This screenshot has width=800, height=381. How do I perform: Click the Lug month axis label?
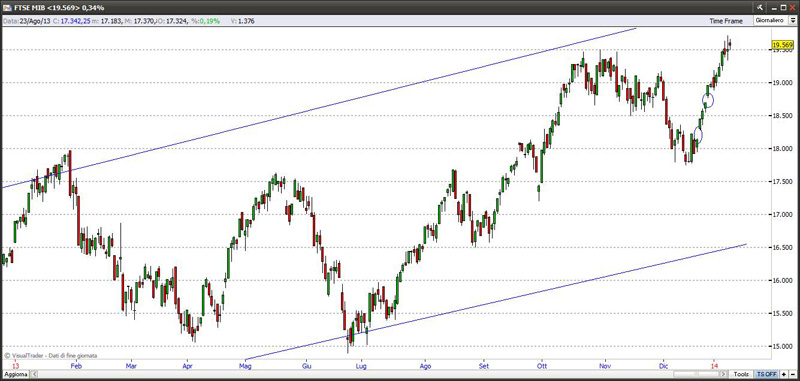(361, 366)
